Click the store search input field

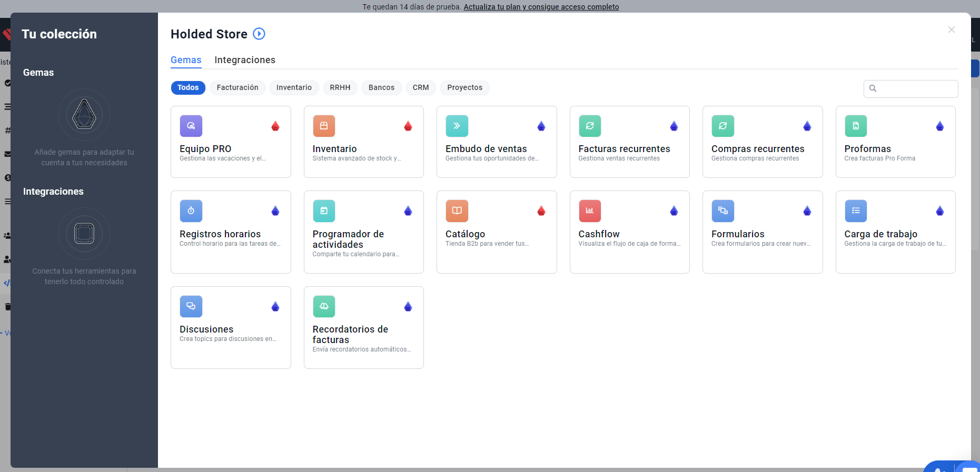[x=911, y=88]
